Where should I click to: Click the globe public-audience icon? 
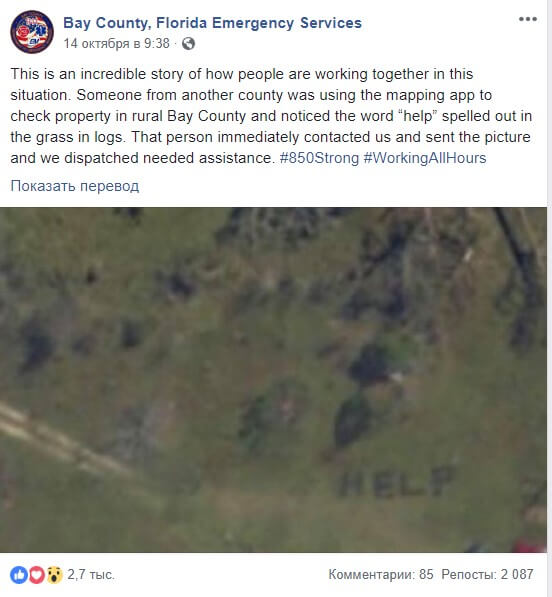[188, 44]
